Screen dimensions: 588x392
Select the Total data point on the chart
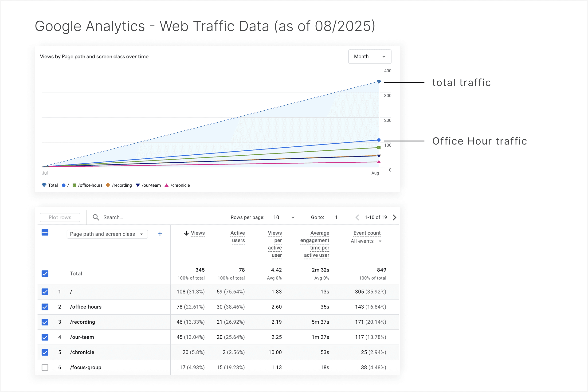(379, 82)
